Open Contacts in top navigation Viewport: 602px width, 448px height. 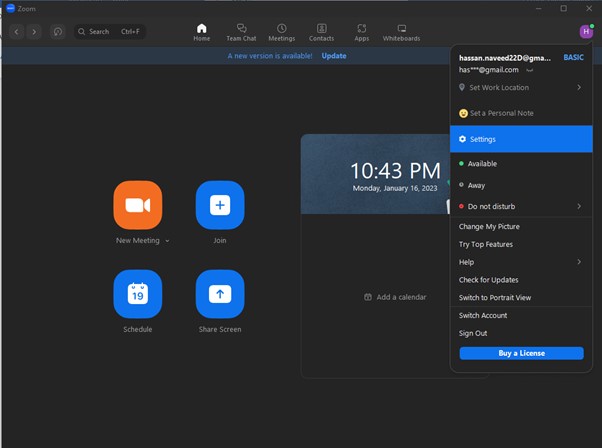321,32
